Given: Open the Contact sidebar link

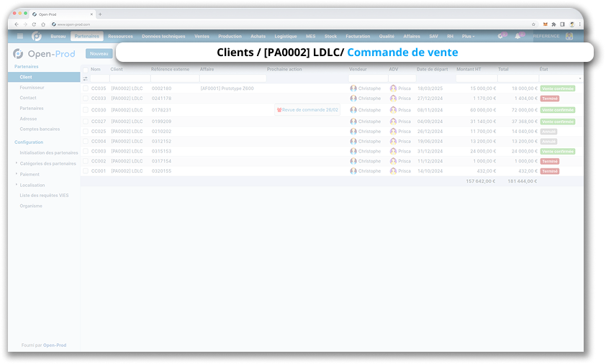Looking at the screenshot, I should click(28, 98).
